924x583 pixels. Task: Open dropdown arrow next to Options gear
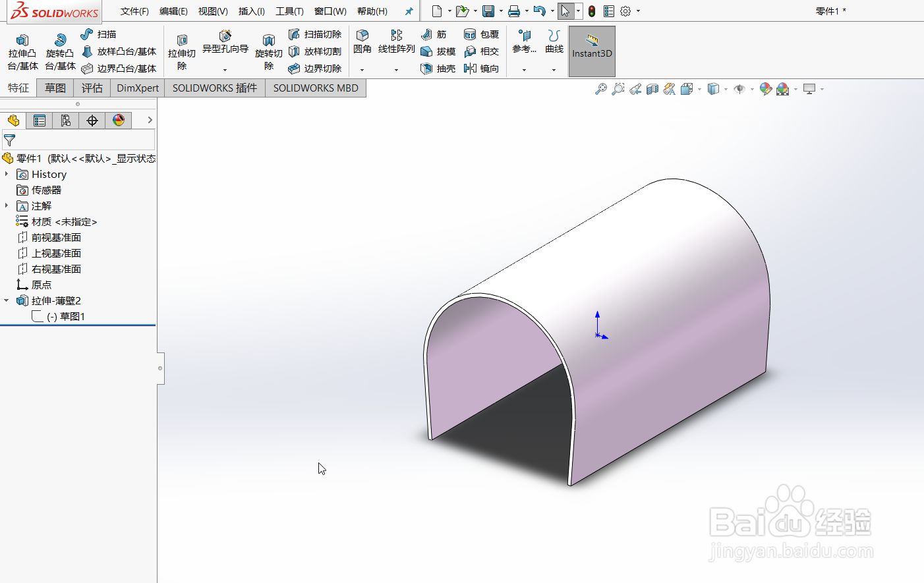point(638,11)
